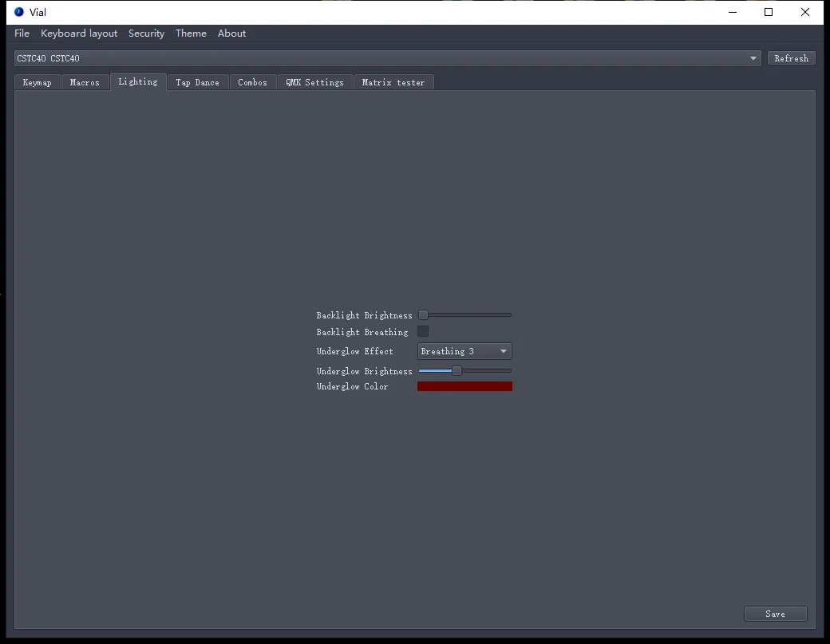
Task: Click the Vial app icon in title bar
Action: (19, 12)
